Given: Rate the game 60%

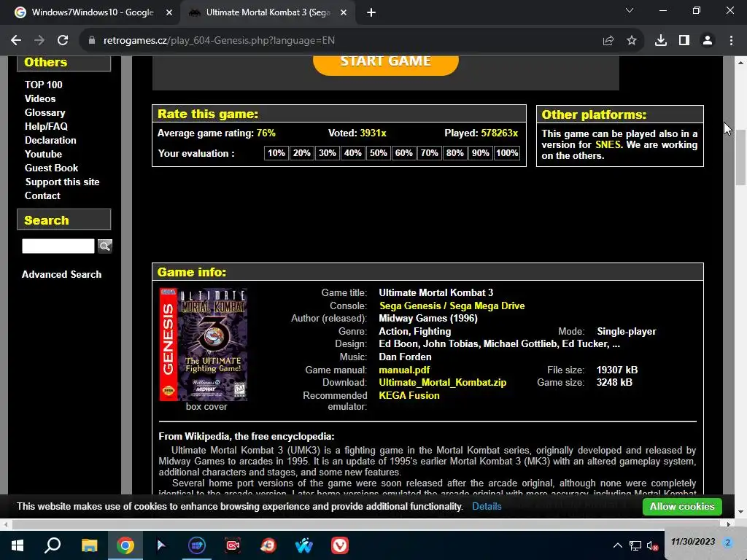Looking at the screenshot, I should [x=403, y=153].
